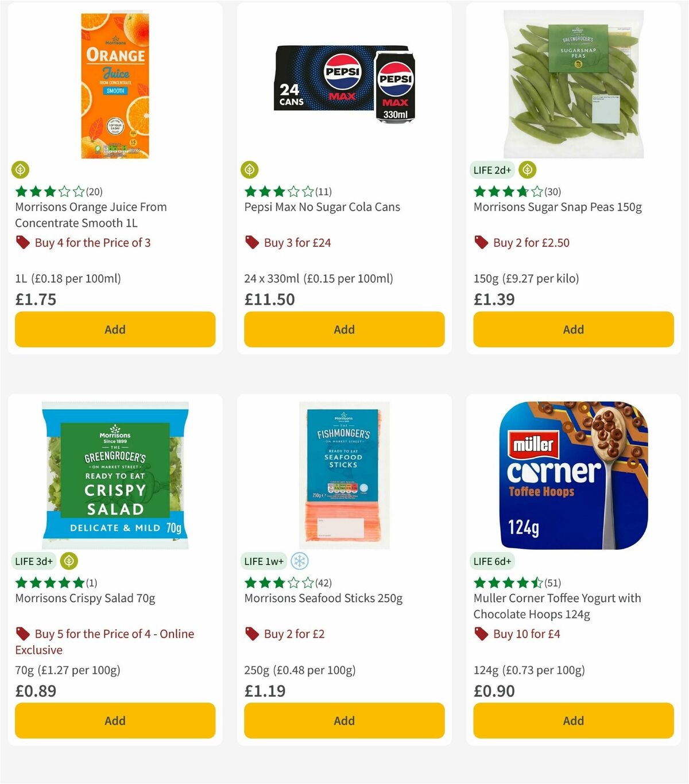Click the offer tag icon beside Buy 2 for £2.50
This screenshot has height=784, width=689.
click(481, 242)
